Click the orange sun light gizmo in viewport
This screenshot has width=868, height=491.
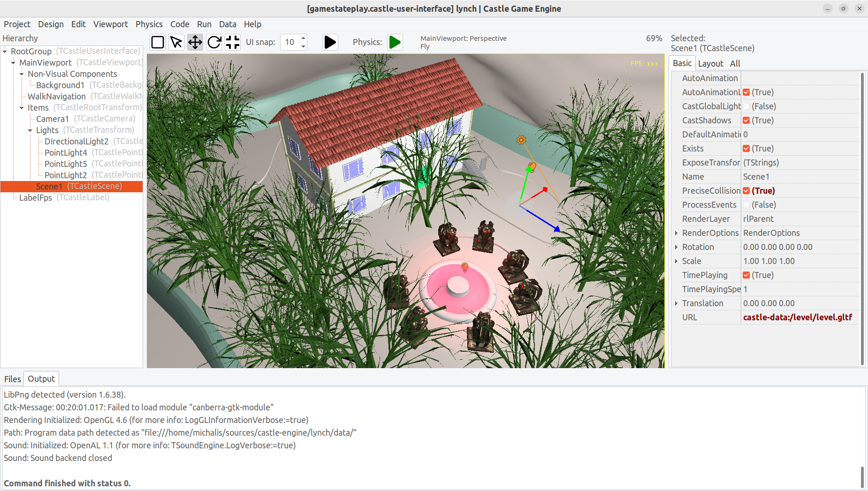pos(521,140)
